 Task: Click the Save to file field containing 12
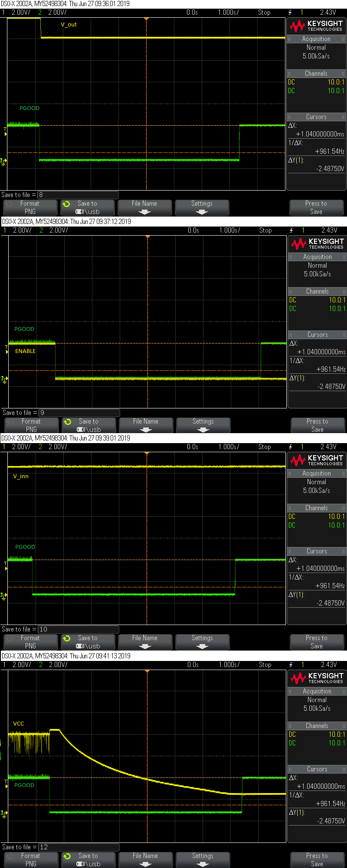(x=79, y=847)
